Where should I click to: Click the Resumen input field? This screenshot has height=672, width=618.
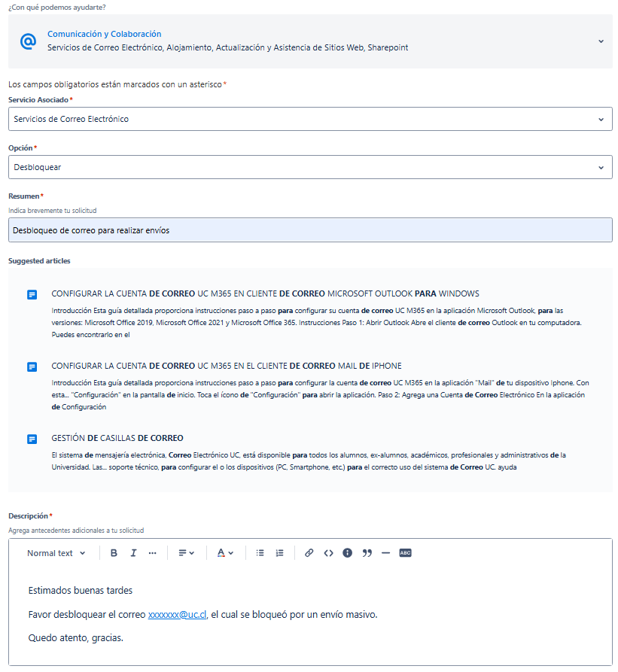(x=310, y=230)
